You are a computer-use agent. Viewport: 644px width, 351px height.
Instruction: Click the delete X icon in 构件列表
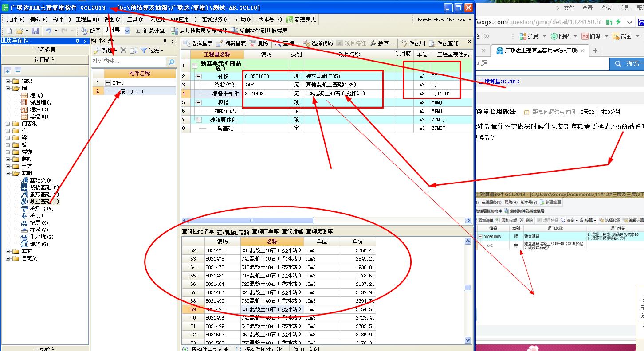[x=123, y=51]
